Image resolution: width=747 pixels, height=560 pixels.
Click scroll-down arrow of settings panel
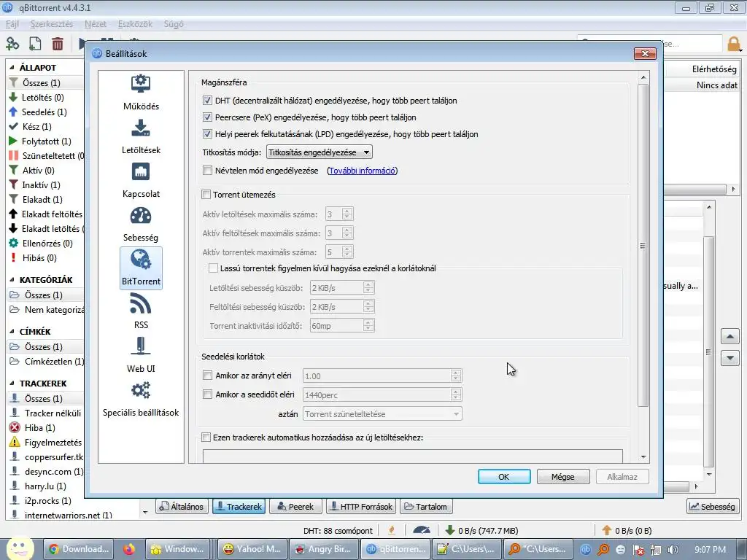pos(643,457)
